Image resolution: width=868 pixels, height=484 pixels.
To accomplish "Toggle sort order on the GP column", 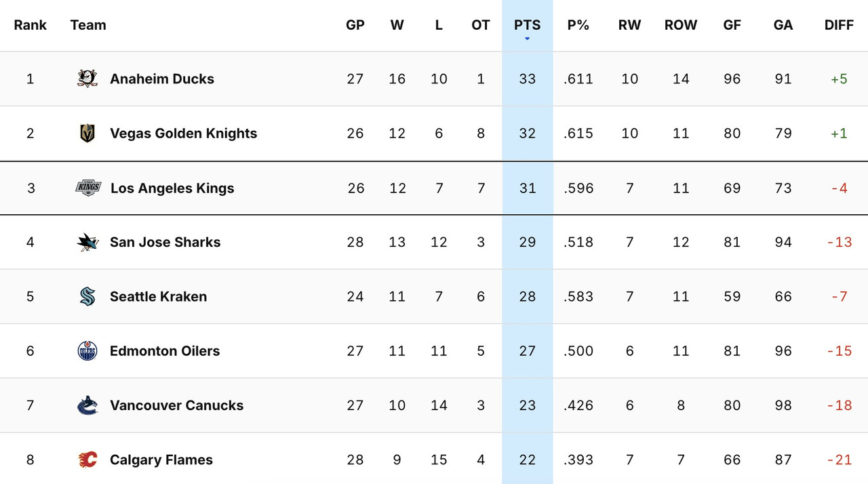I will (355, 25).
